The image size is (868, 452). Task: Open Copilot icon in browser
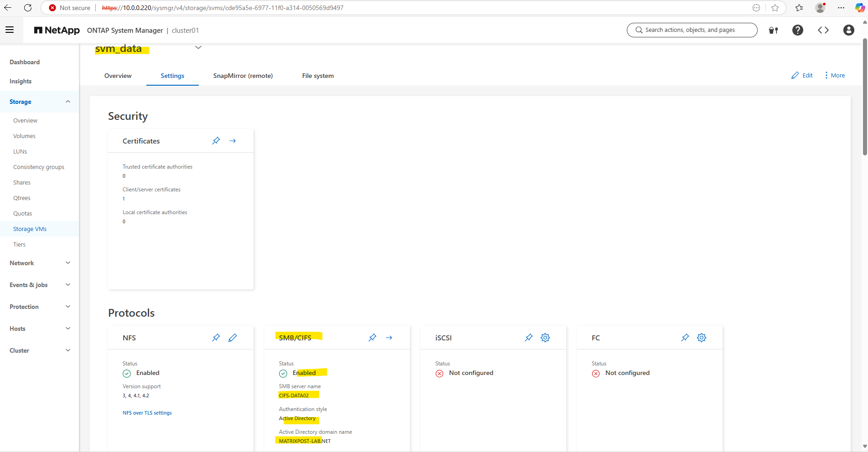[x=860, y=8]
